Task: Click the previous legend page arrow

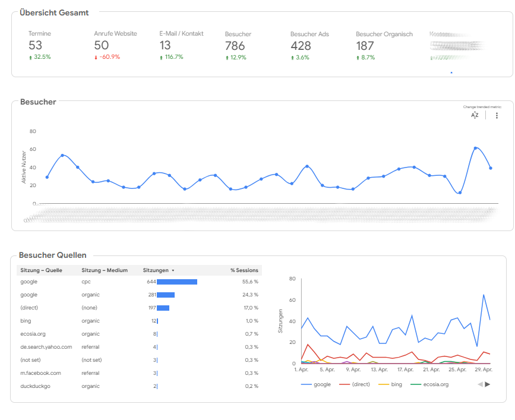Action: pos(480,384)
